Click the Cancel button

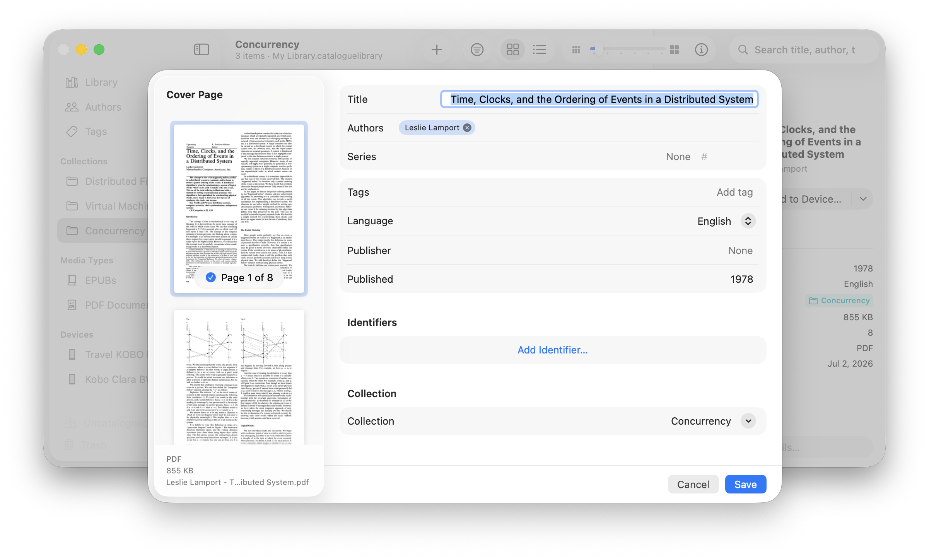(693, 484)
